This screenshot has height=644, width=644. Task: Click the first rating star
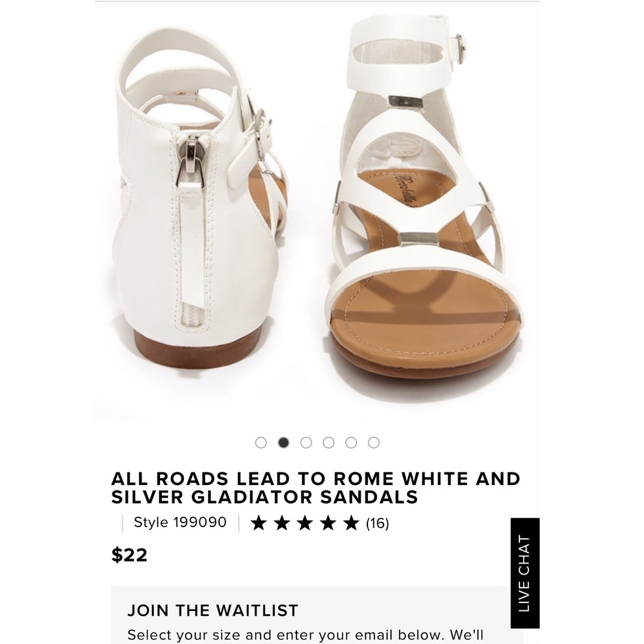pos(259,523)
